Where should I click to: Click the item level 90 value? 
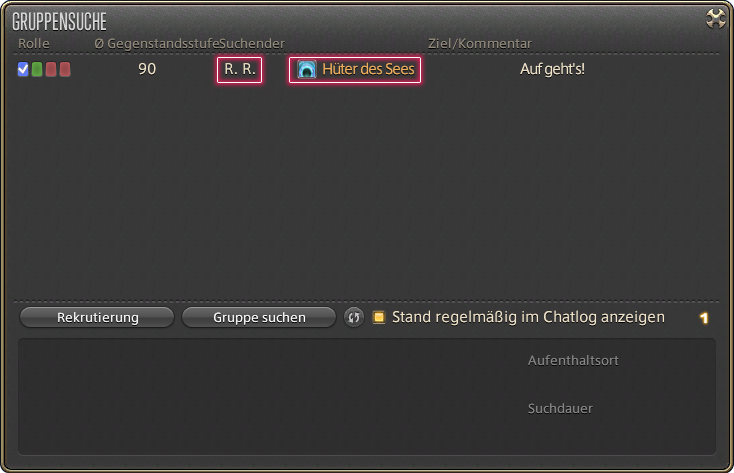pyautogui.click(x=147, y=69)
